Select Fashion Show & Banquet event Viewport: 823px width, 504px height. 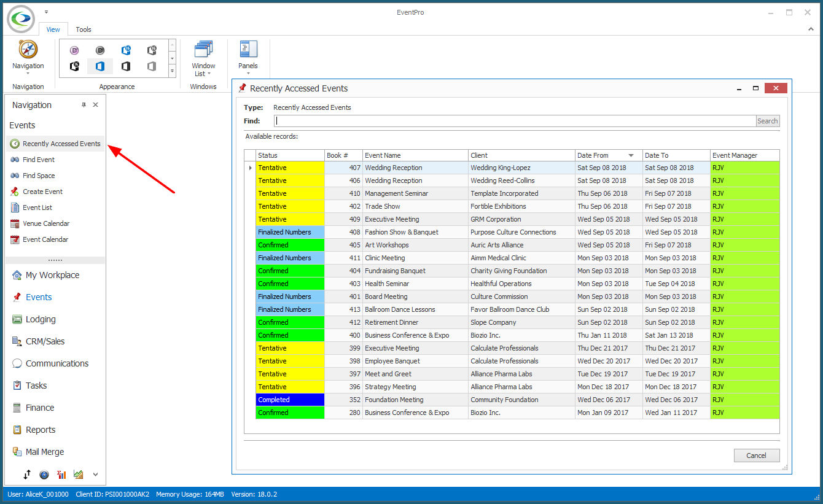click(x=512, y=232)
